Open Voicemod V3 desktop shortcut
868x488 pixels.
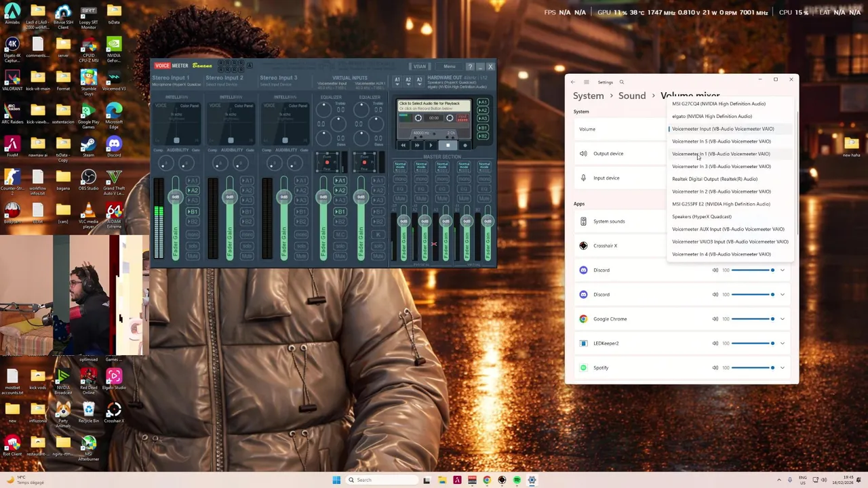[114, 81]
